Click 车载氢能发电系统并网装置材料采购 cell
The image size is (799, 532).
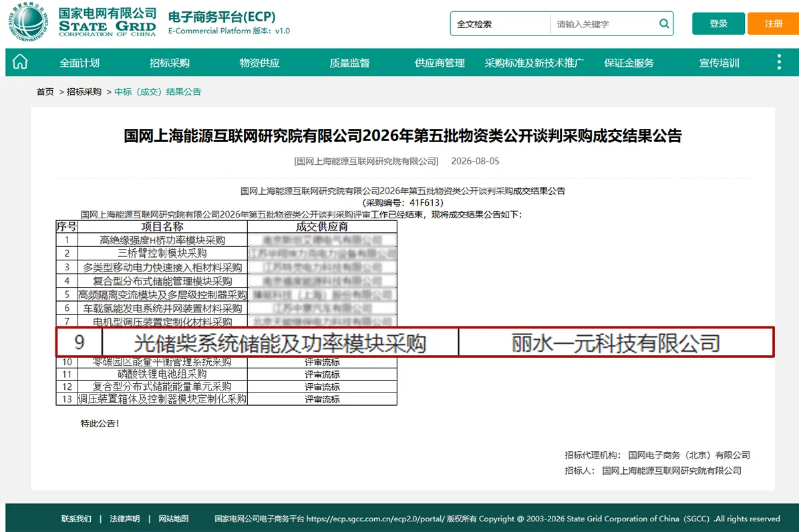point(162,308)
